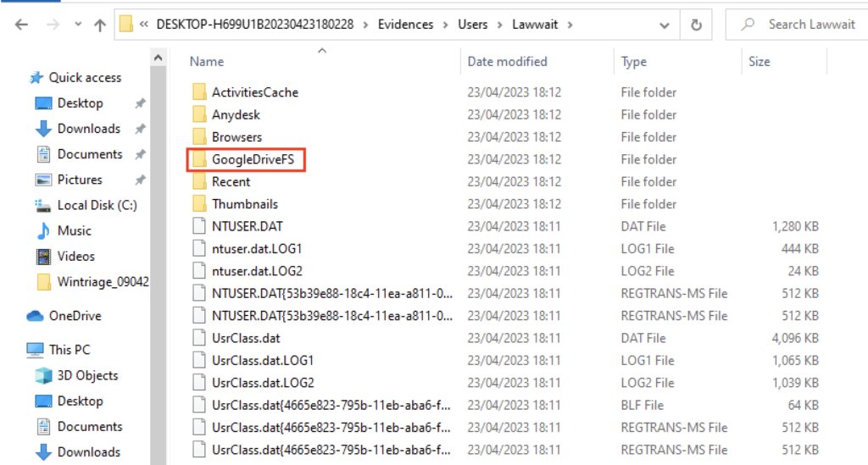Sort by the Name column header
868x465 pixels.
tap(207, 61)
